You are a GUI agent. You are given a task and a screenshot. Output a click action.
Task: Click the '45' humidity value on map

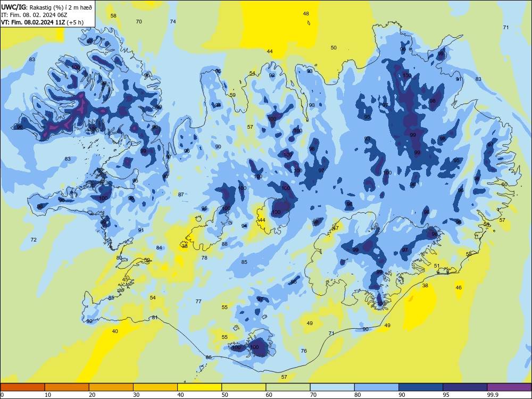pyautogui.click(x=125, y=279)
